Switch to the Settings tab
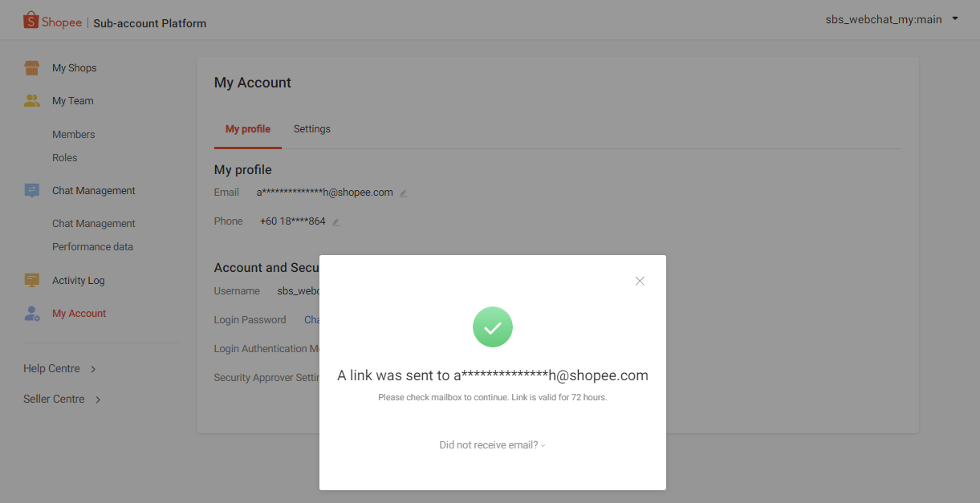This screenshot has width=980, height=503. [x=311, y=128]
